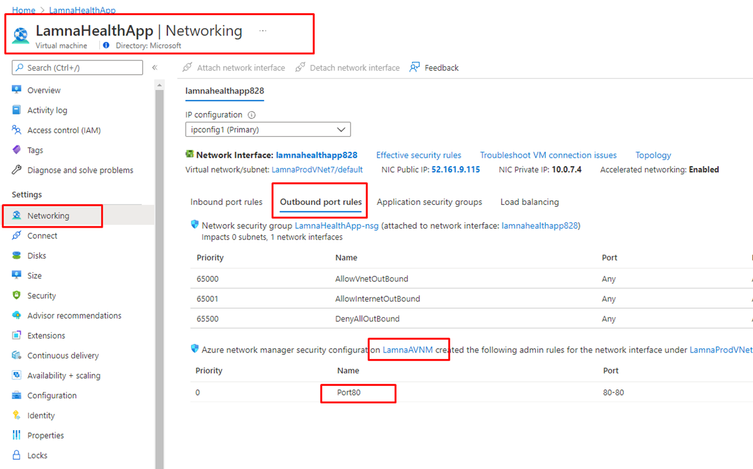Open the Topology link
The image size is (753, 469).
pos(653,155)
